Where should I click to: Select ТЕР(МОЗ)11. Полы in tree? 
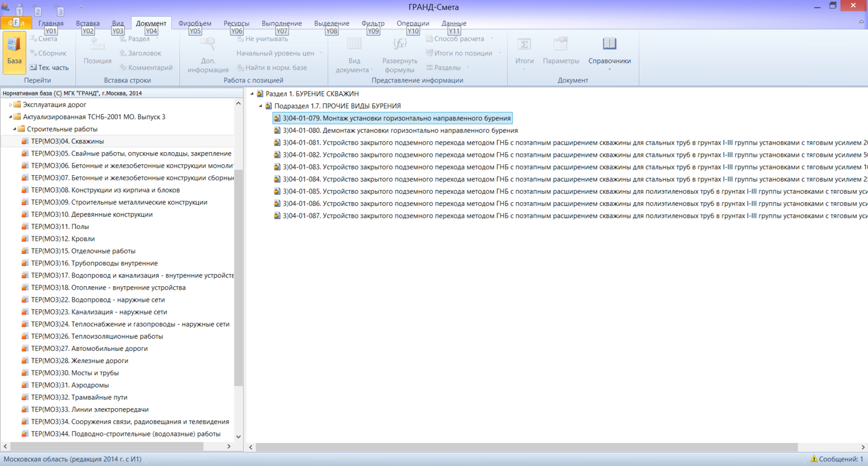point(60,227)
